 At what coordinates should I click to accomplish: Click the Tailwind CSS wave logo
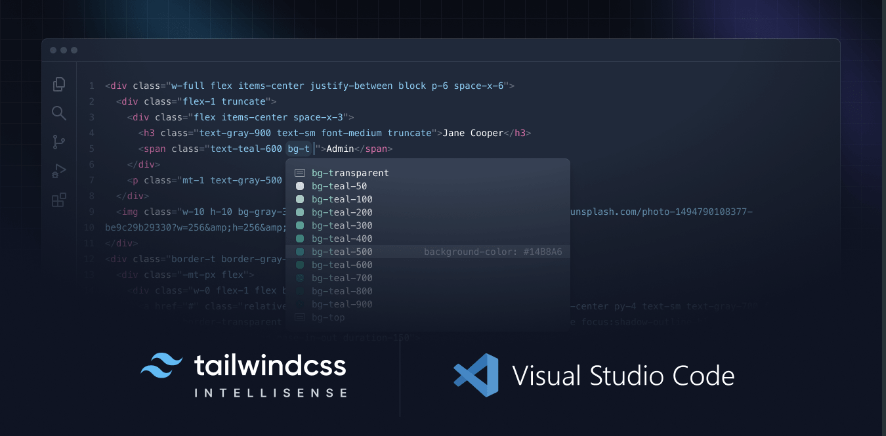click(x=162, y=365)
